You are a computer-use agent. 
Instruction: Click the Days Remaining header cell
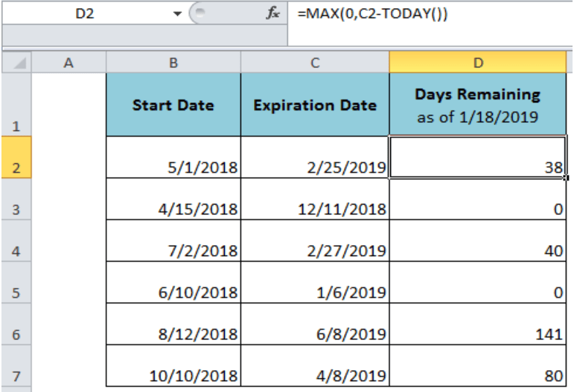point(478,105)
